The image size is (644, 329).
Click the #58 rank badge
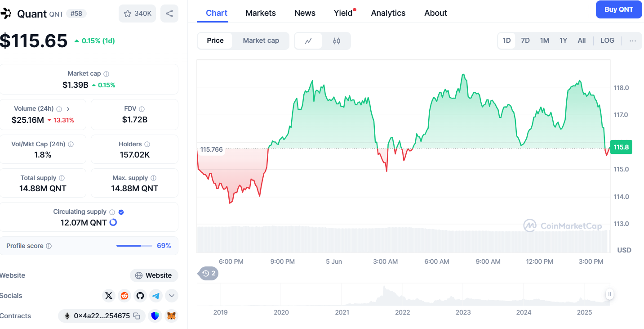(x=76, y=14)
